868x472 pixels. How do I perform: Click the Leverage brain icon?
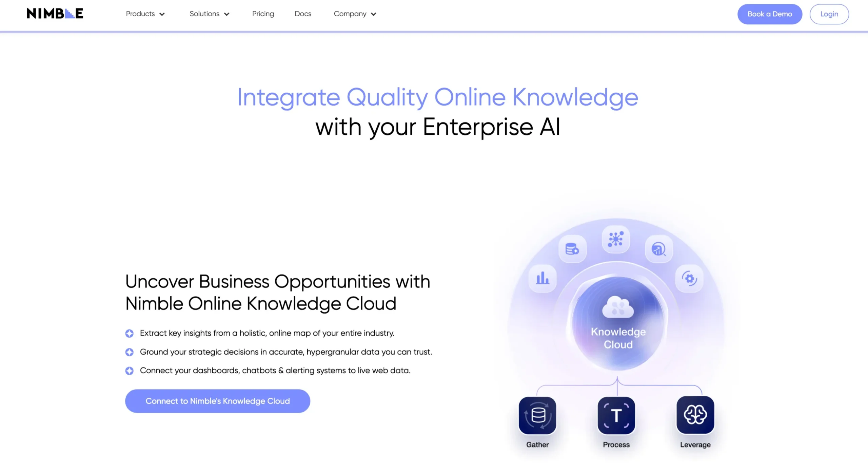[x=695, y=415]
